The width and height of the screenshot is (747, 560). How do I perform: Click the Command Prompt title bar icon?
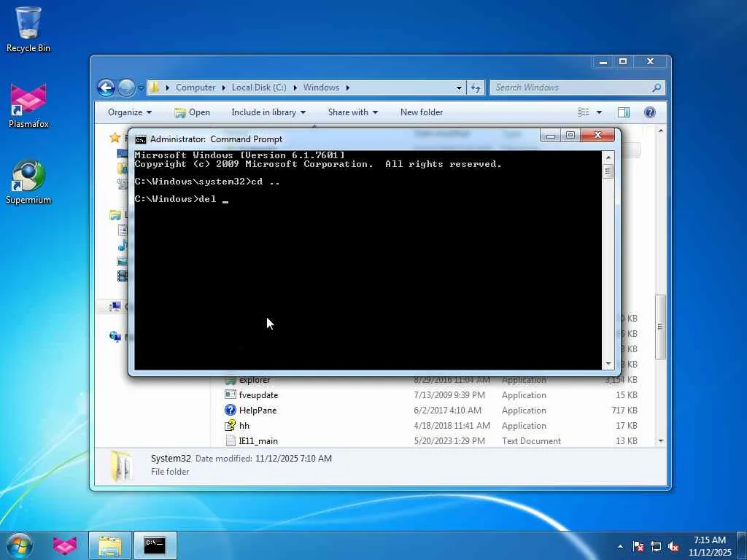pyautogui.click(x=141, y=139)
